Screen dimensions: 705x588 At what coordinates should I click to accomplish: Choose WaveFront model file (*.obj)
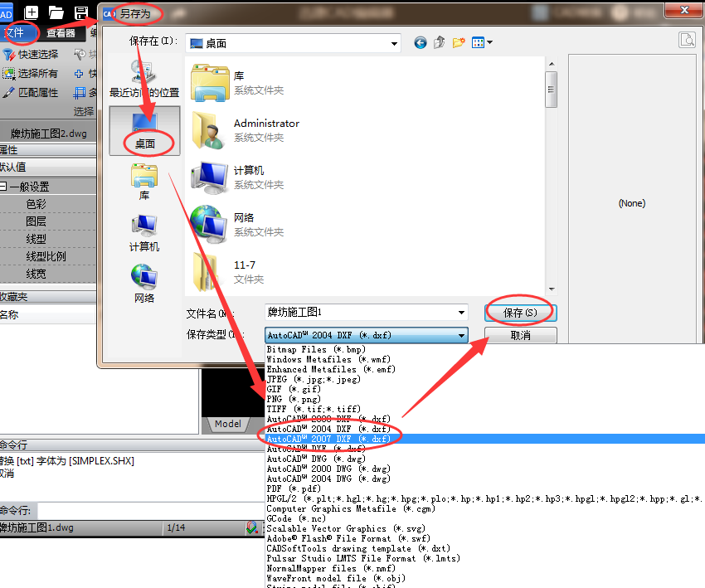coord(336,578)
